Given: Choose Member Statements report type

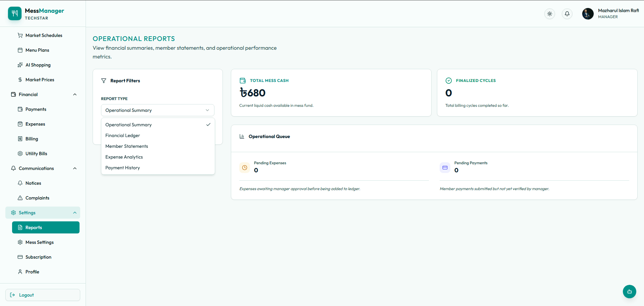Looking at the screenshot, I should click(x=158, y=146).
